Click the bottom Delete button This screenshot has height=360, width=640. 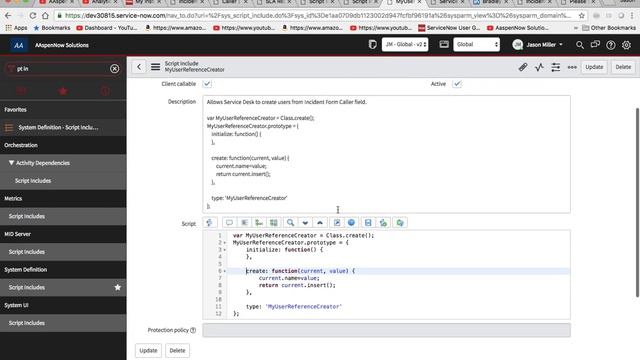[177, 351]
